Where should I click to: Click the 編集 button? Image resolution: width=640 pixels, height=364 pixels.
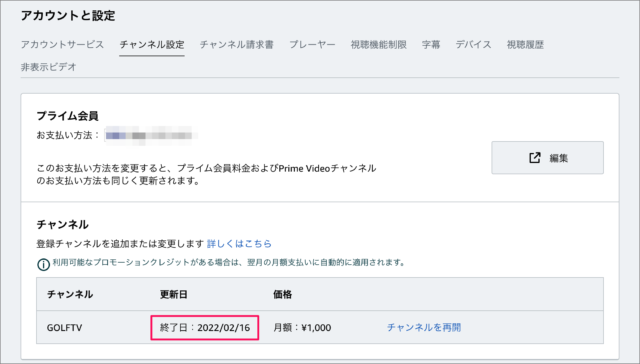click(547, 158)
